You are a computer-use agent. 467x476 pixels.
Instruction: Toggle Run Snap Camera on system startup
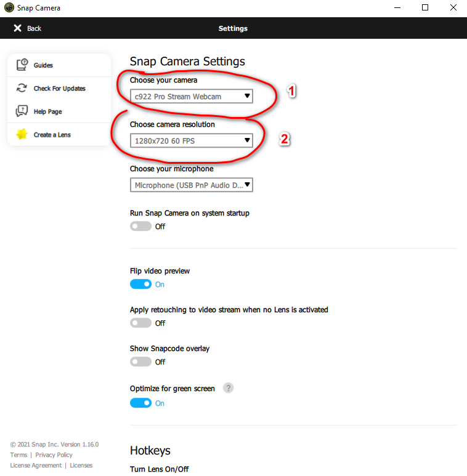click(x=140, y=226)
